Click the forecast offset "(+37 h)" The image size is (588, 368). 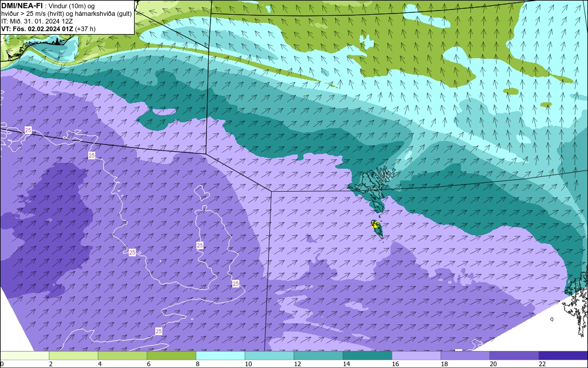85,29
